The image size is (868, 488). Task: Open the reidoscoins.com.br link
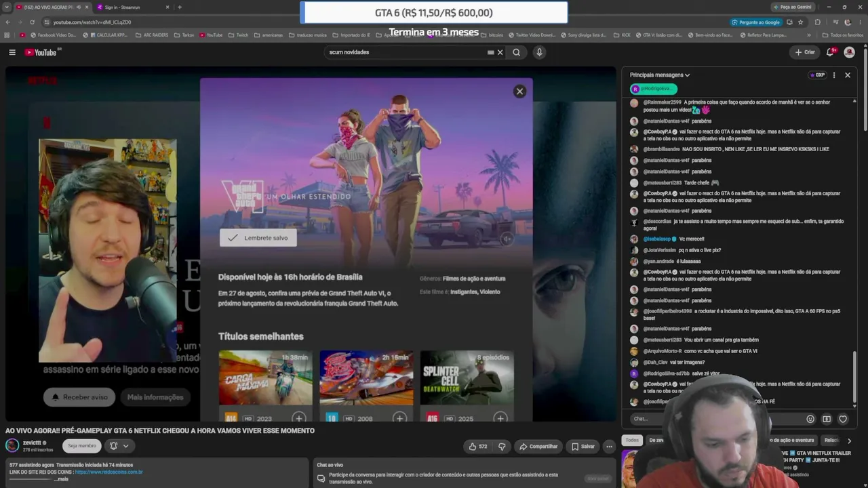coord(108,472)
